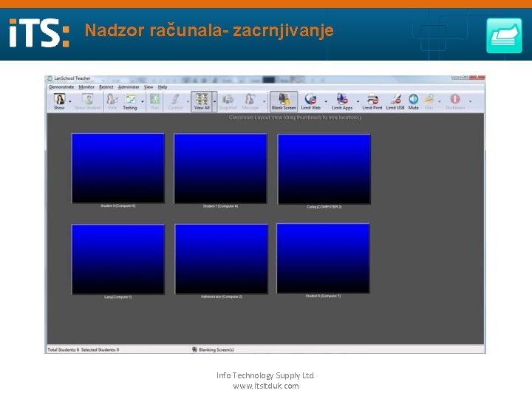532x399 pixels.
Task: Click the Vote toolbar icon
Action: [112, 101]
